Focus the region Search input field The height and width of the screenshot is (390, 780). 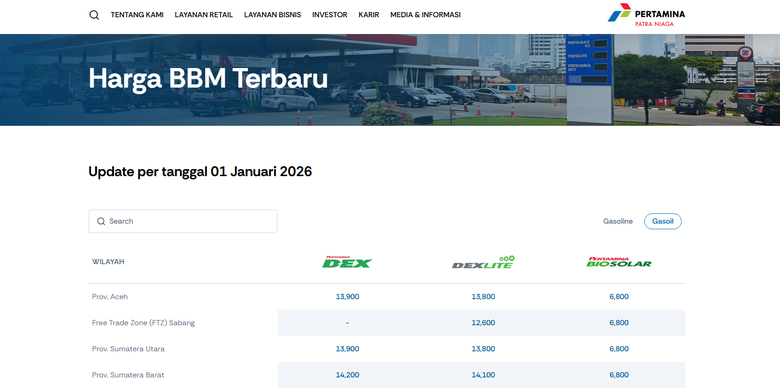click(x=183, y=221)
